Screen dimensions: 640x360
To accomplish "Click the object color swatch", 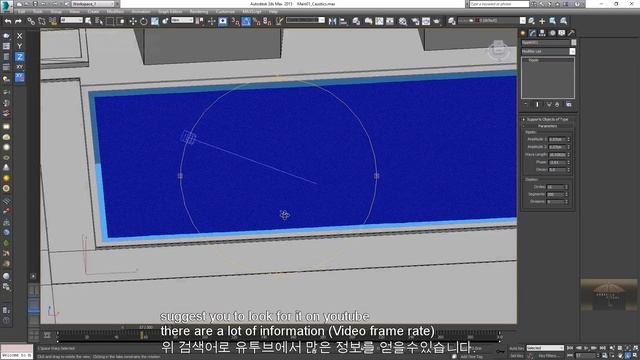I will point(573,42).
